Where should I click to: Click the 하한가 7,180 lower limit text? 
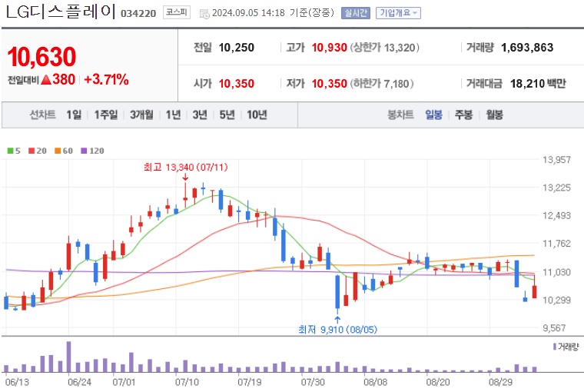(382, 84)
